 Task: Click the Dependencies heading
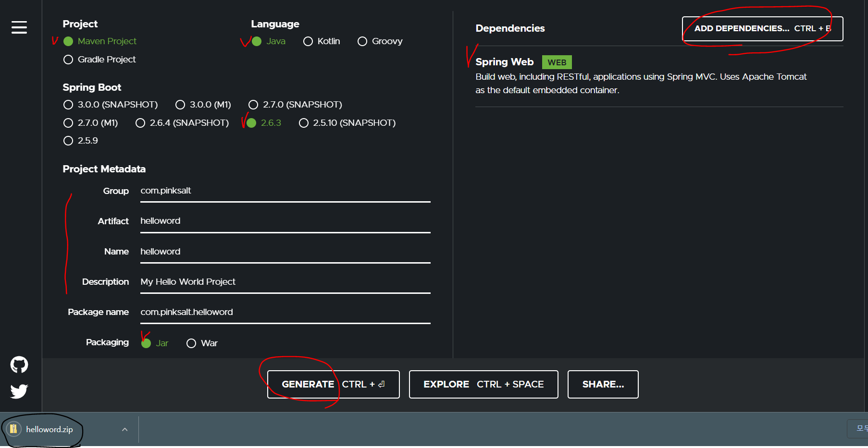click(510, 28)
